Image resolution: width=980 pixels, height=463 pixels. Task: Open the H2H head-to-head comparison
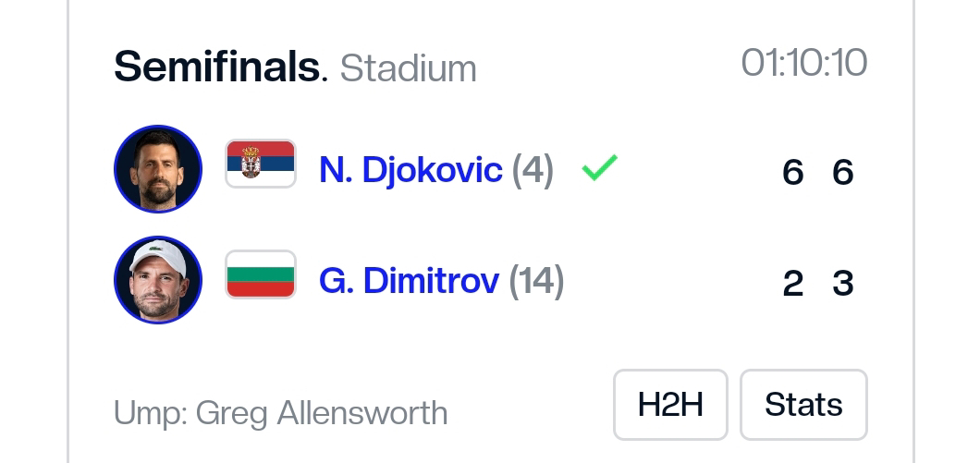[x=670, y=405]
